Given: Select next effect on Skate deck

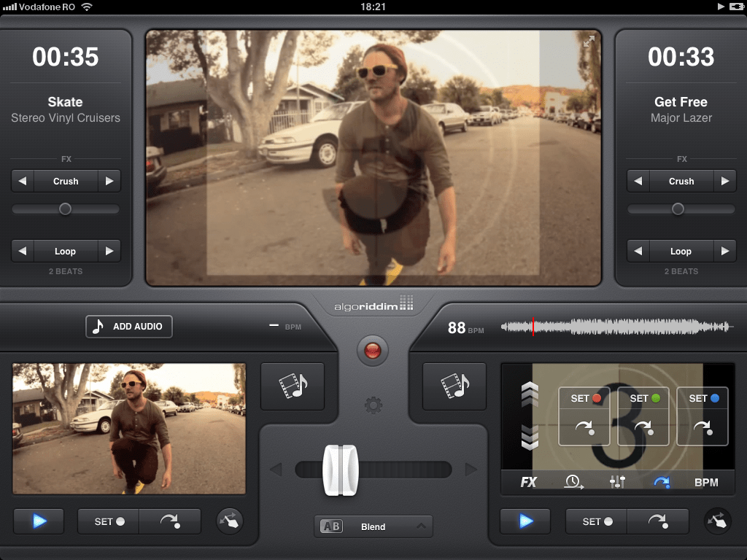Looking at the screenshot, I should pyautogui.click(x=109, y=181).
